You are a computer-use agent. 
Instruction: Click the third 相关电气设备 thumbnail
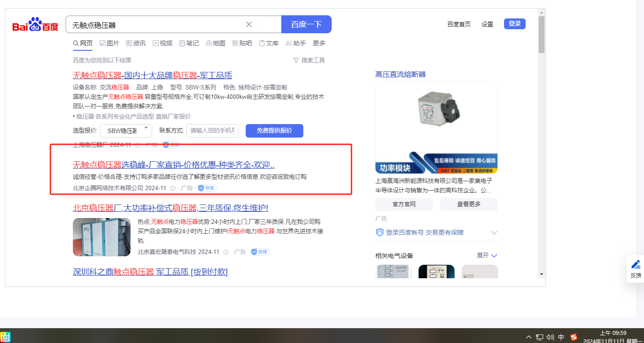480,272
